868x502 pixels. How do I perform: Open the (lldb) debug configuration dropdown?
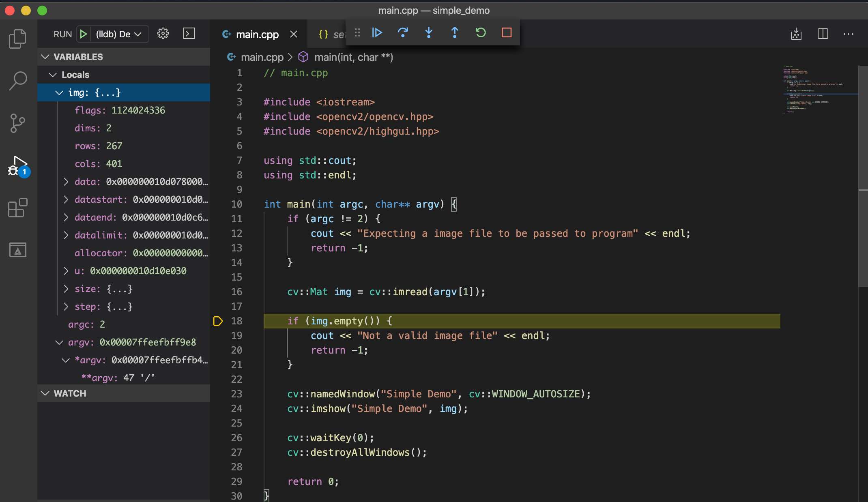pos(118,34)
